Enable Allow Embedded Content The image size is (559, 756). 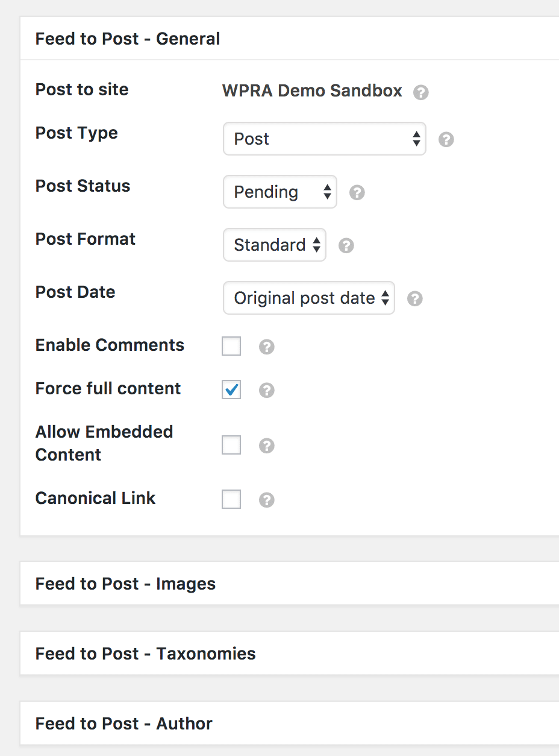(231, 445)
